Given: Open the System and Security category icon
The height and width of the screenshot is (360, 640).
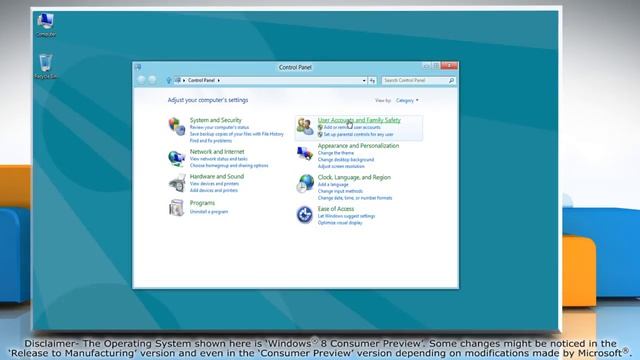Looking at the screenshot, I should point(177,127).
